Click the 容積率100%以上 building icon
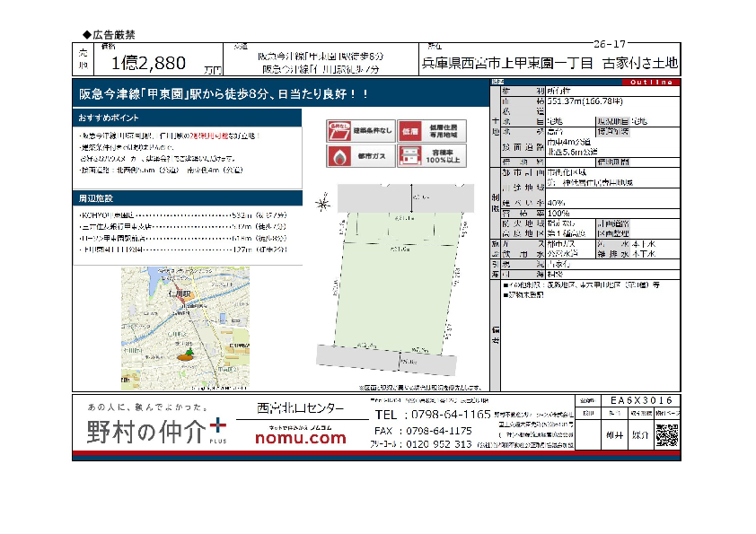 click(x=432, y=156)
